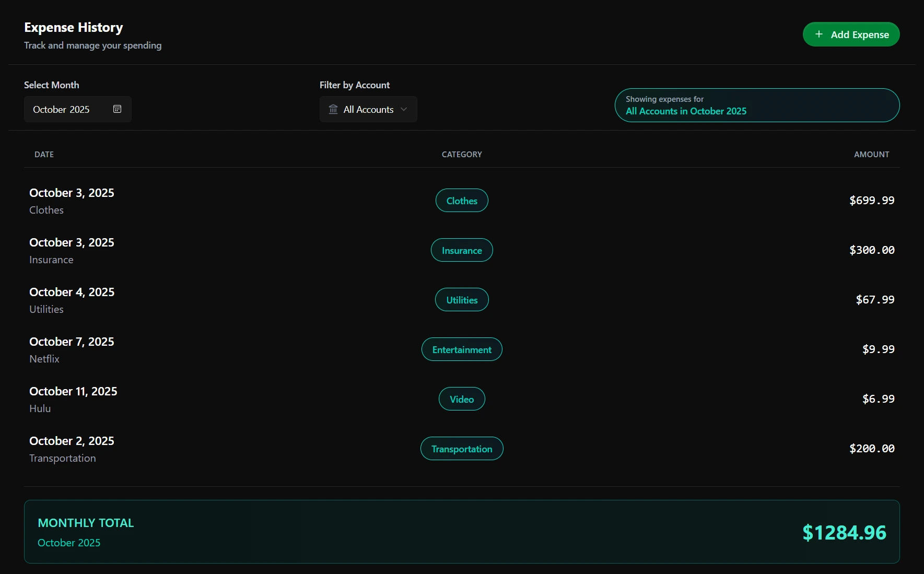Click the chevron next to All Accounts
The image size is (924, 574).
coord(403,110)
